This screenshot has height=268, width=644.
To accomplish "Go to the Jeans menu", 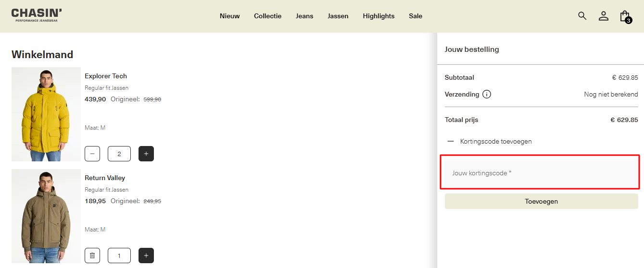I will point(304,16).
